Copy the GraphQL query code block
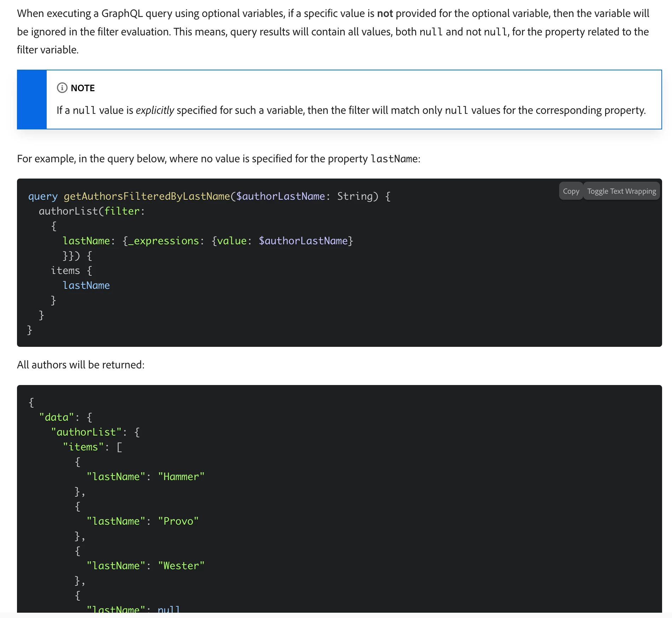 571,191
